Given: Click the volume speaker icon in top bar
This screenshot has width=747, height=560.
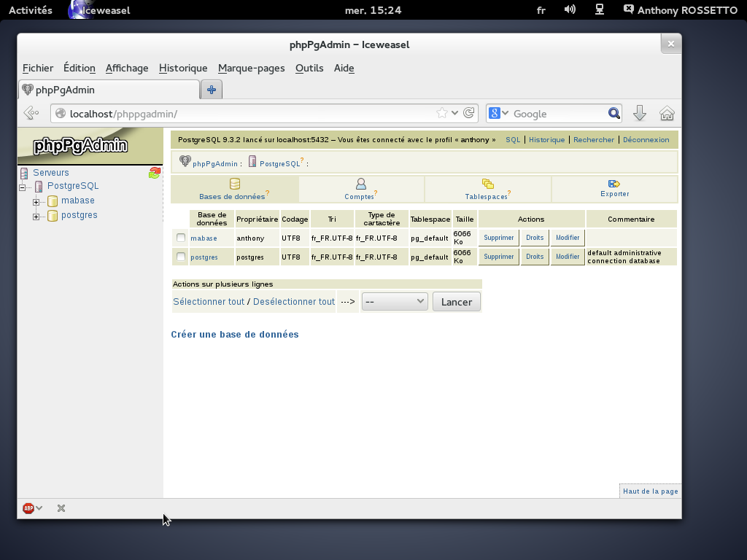Looking at the screenshot, I should 570,9.
